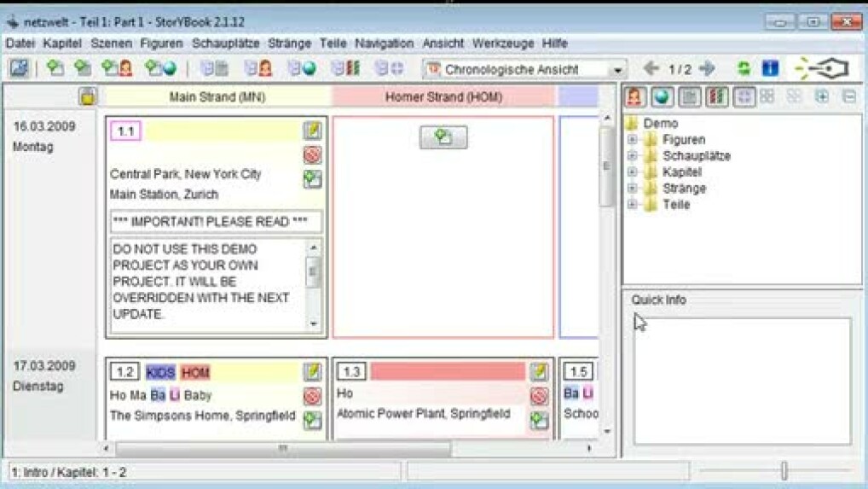Open the Werkzeuge menu
Image resolution: width=868 pixels, height=489 pixels.
pyautogui.click(x=502, y=43)
